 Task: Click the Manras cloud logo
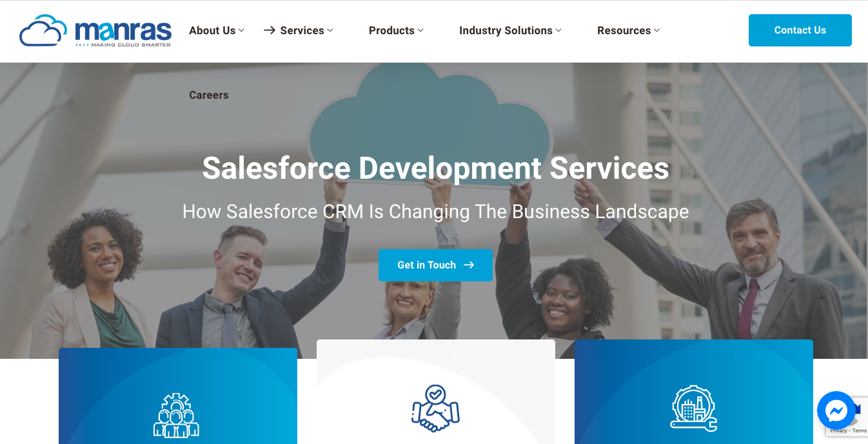[95, 31]
